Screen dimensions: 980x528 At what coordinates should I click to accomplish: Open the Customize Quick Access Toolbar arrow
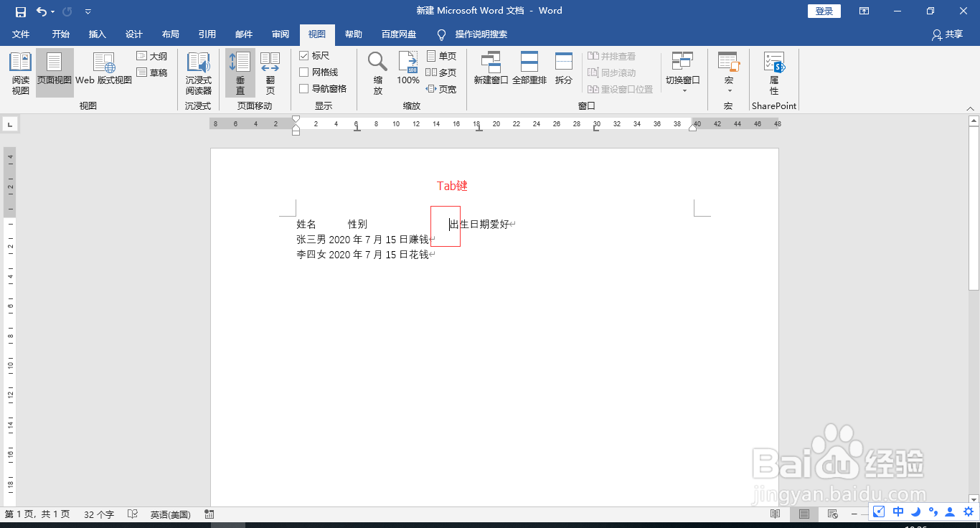click(x=88, y=11)
